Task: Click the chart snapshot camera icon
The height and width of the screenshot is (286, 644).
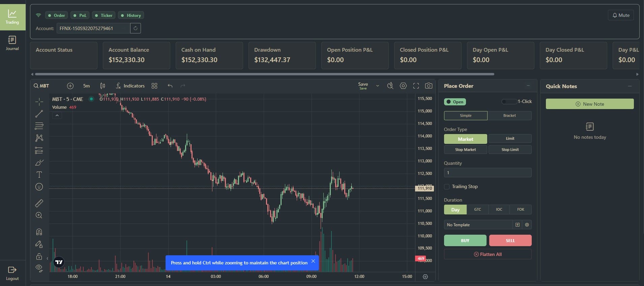Action: click(429, 86)
